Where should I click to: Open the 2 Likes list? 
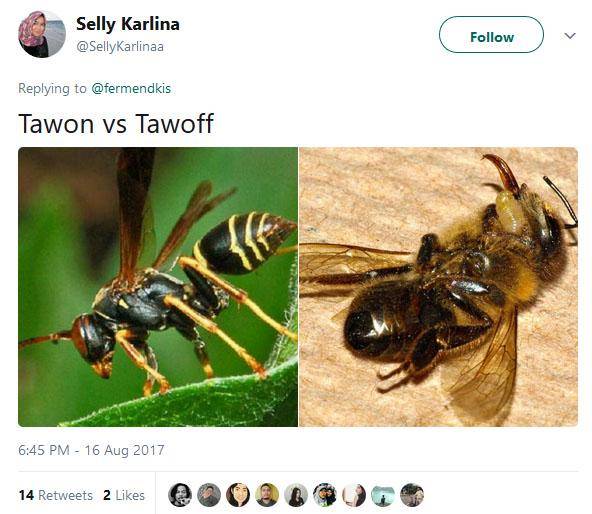(124, 495)
